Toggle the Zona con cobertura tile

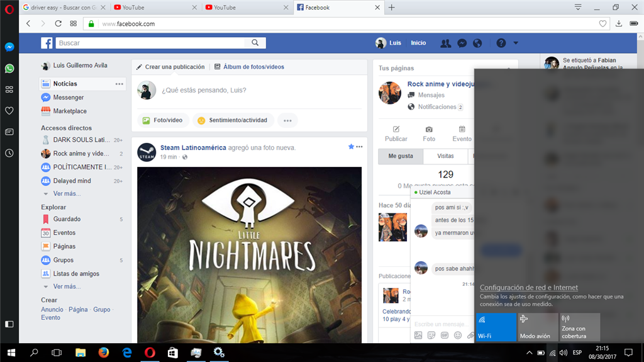(580, 327)
